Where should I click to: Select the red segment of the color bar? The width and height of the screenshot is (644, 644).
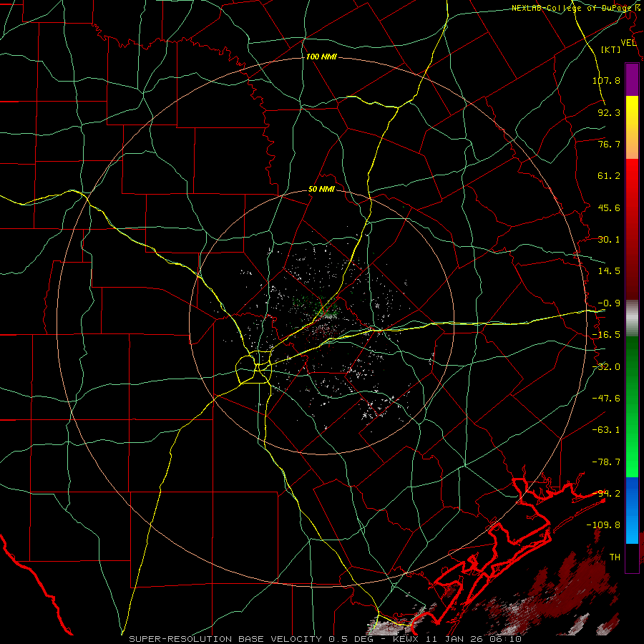(x=632, y=229)
